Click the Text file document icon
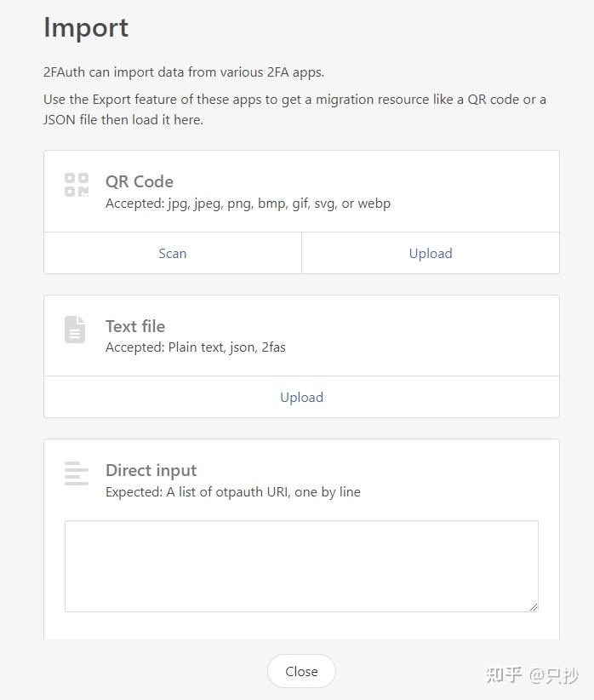This screenshot has height=700, width=594. coord(76,330)
